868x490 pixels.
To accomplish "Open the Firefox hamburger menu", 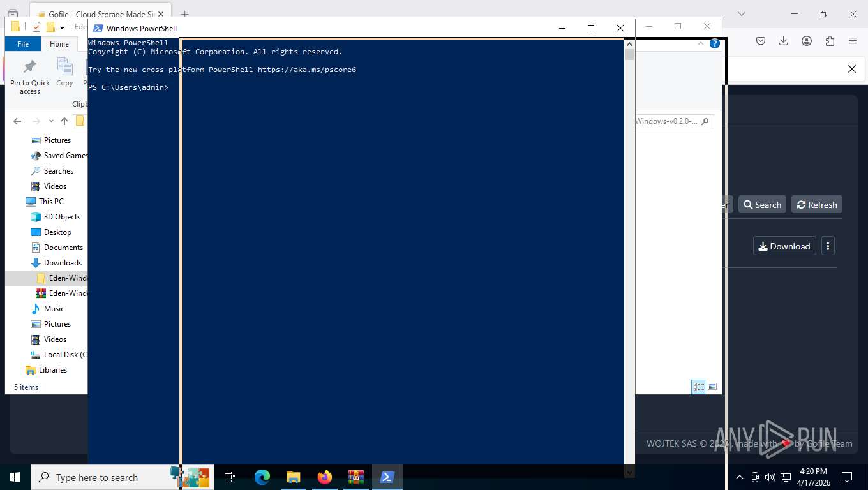I will (x=853, y=41).
